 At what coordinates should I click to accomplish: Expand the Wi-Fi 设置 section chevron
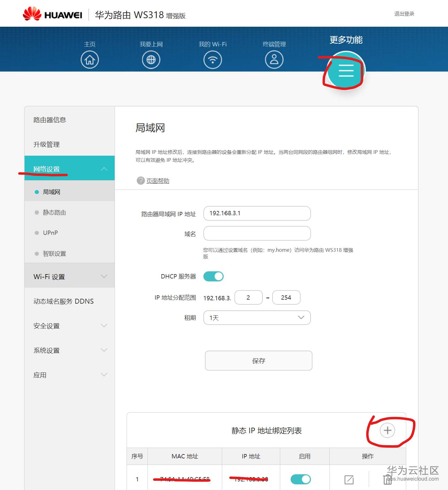pyautogui.click(x=104, y=276)
